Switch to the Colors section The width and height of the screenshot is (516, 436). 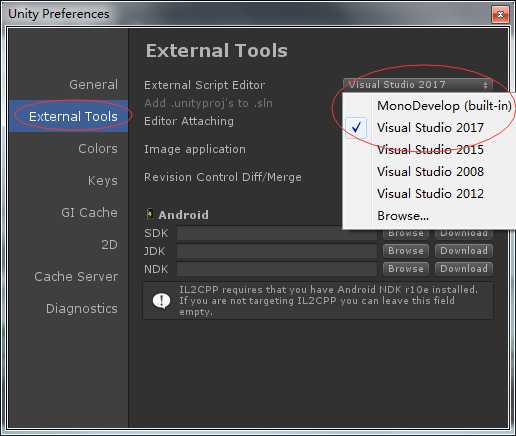coord(98,149)
